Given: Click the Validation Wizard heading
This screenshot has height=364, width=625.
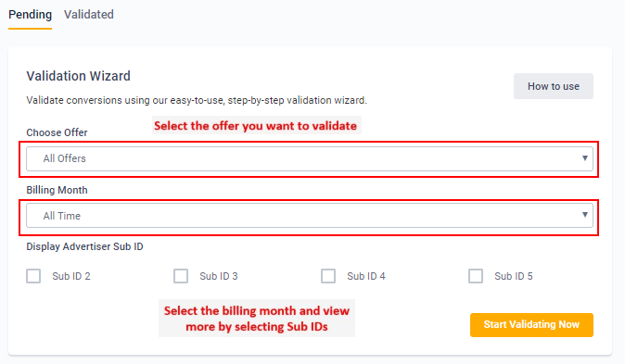Looking at the screenshot, I should click(x=79, y=76).
